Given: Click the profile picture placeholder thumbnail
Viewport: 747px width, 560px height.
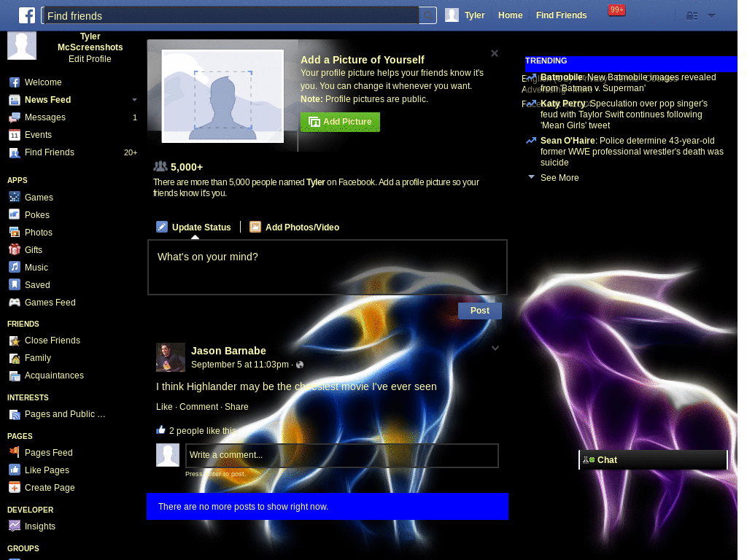Looking at the screenshot, I should click(x=222, y=96).
